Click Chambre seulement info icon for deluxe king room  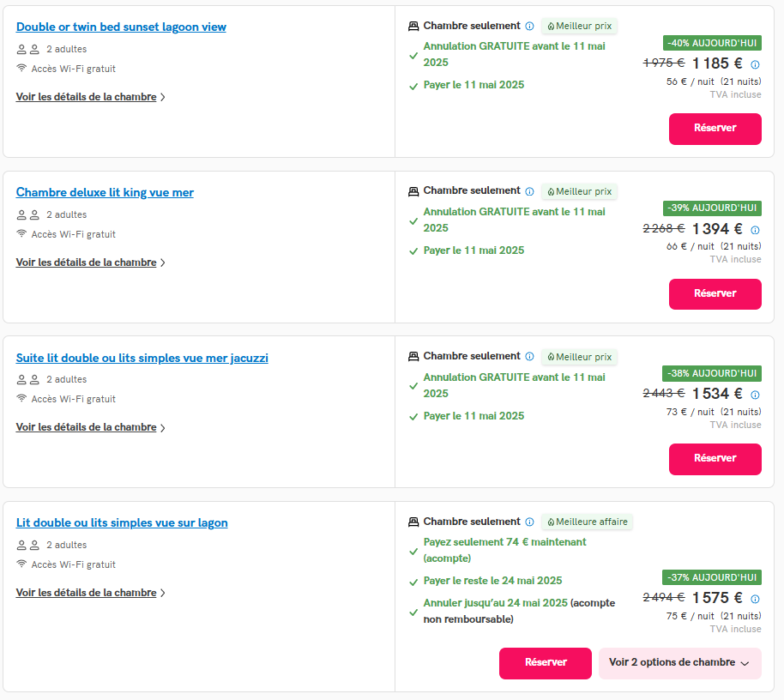point(529,191)
